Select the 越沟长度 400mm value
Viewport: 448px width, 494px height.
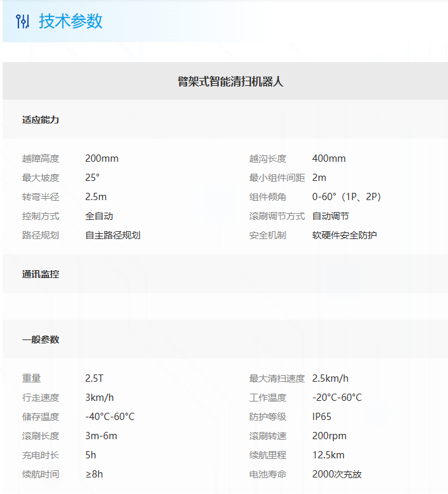pyautogui.click(x=328, y=159)
